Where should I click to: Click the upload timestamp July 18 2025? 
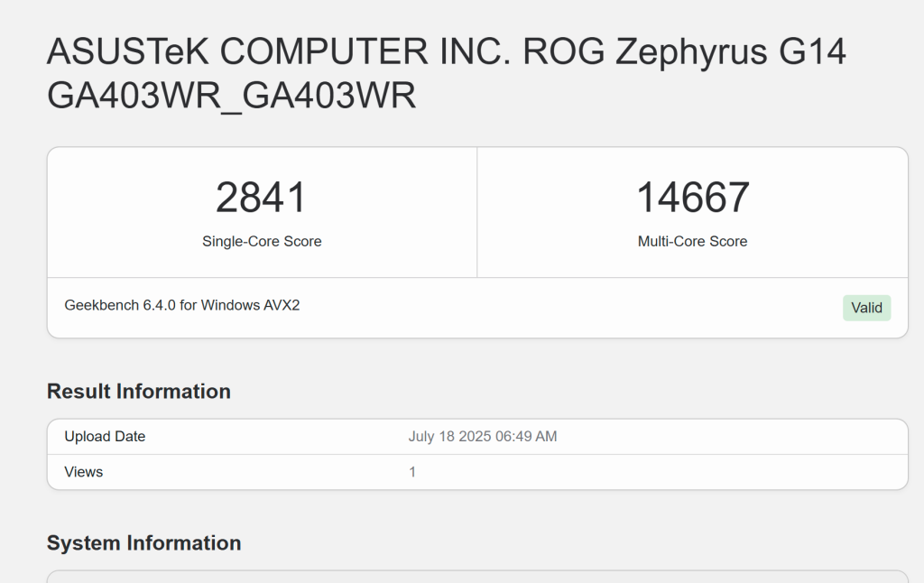pos(484,436)
